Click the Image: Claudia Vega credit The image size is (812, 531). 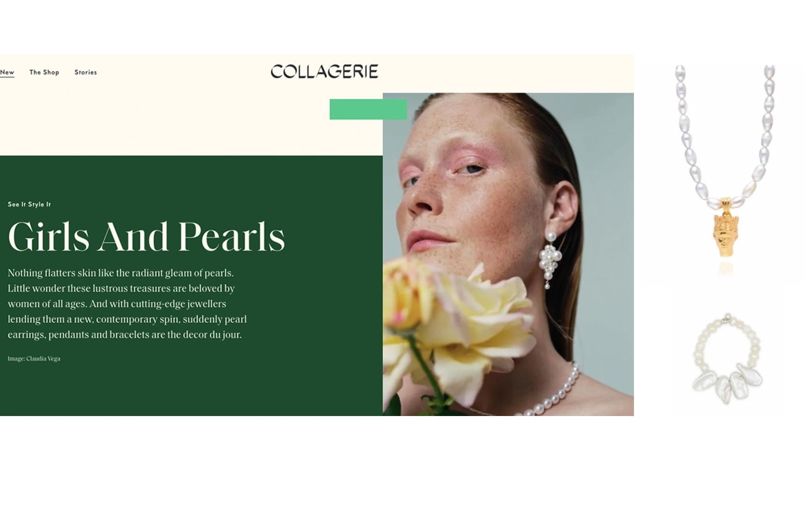point(34,359)
